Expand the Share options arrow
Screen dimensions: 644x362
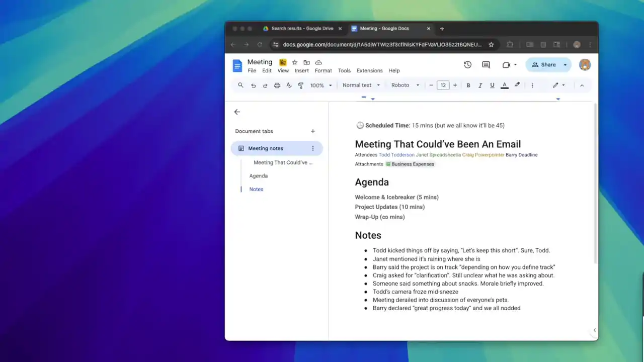pyautogui.click(x=565, y=65)
